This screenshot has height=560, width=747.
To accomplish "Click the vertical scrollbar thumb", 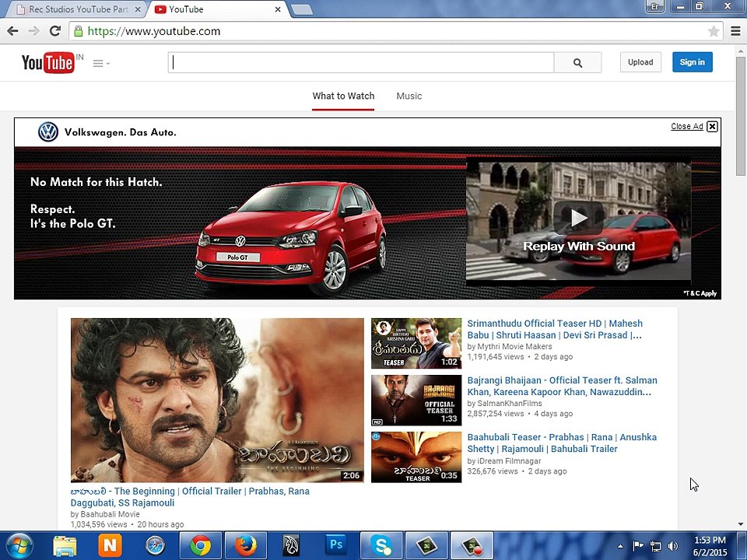I will [741, 117].
